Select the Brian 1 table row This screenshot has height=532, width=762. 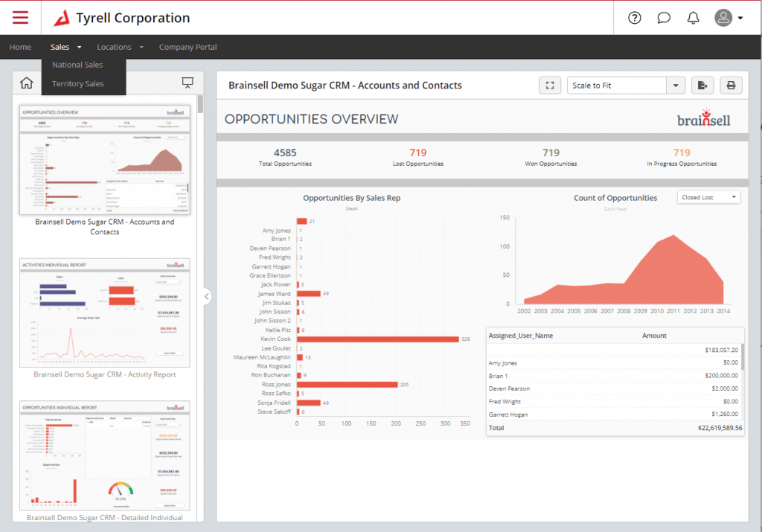coord(613,376)
